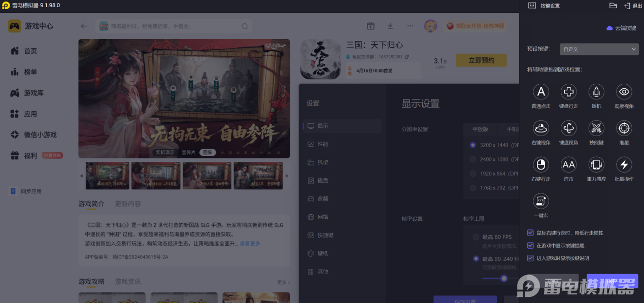Click the game search input field
Screen dimensions: 644x303
[x=174, y=26]
